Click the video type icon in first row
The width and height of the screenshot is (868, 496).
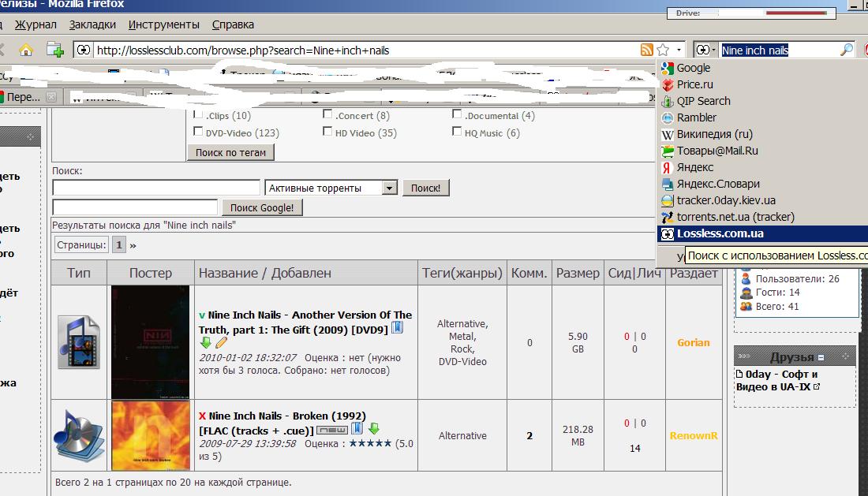[x=79, y=342]
